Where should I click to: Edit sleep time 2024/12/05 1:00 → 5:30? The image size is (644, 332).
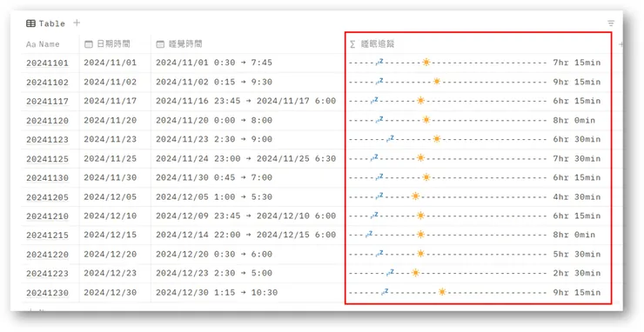pos(214,197)
